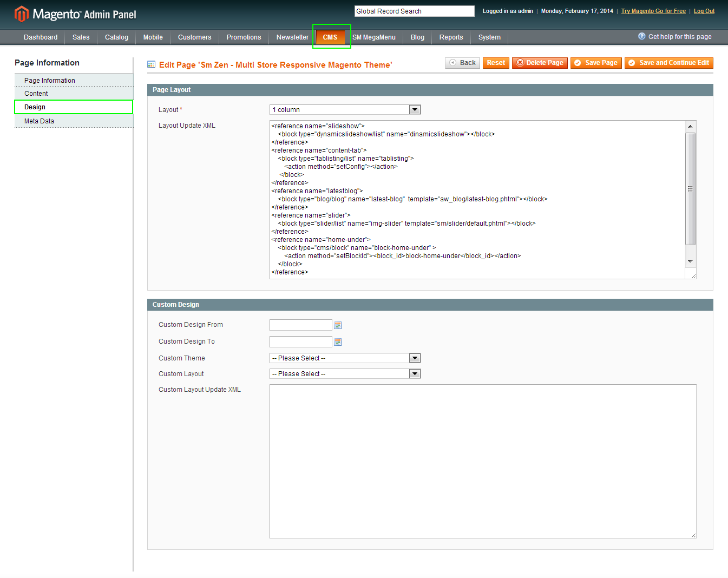The image size is (728, 578).
Task: Click the XML scrollbar up arrow
Action: (690, 126)
